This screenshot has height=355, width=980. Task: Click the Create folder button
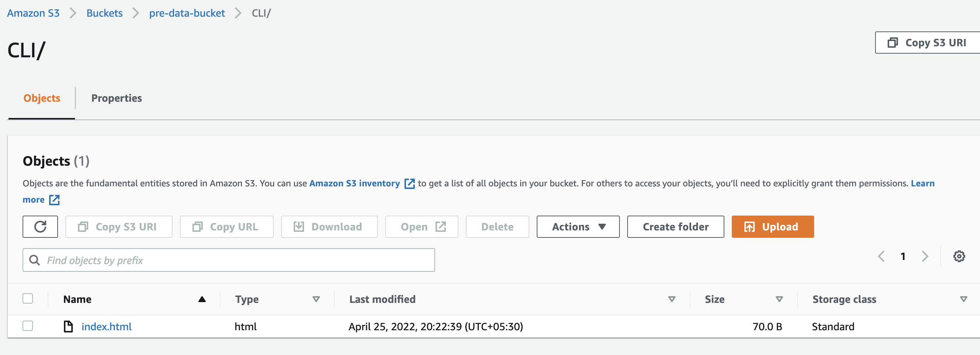[675, 227]
